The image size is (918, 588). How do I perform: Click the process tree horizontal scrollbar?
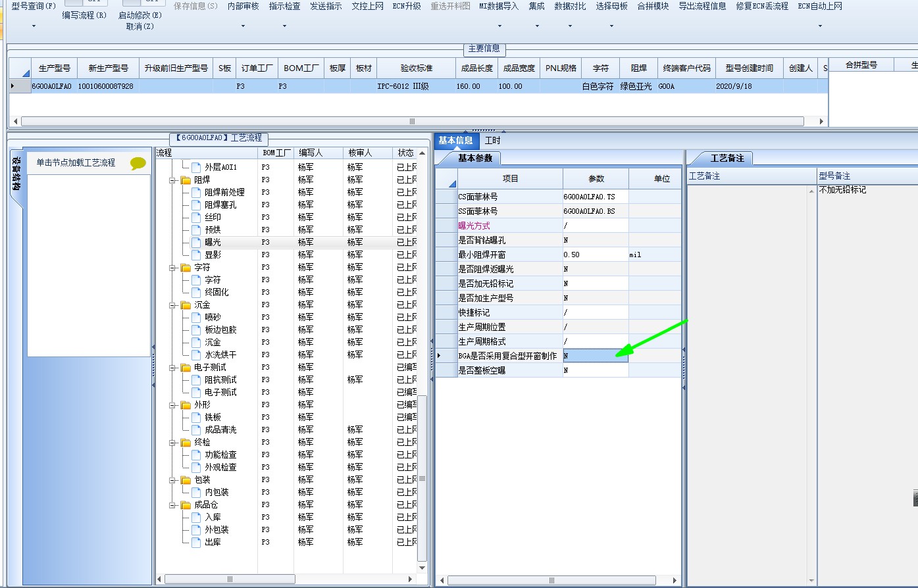229,579
